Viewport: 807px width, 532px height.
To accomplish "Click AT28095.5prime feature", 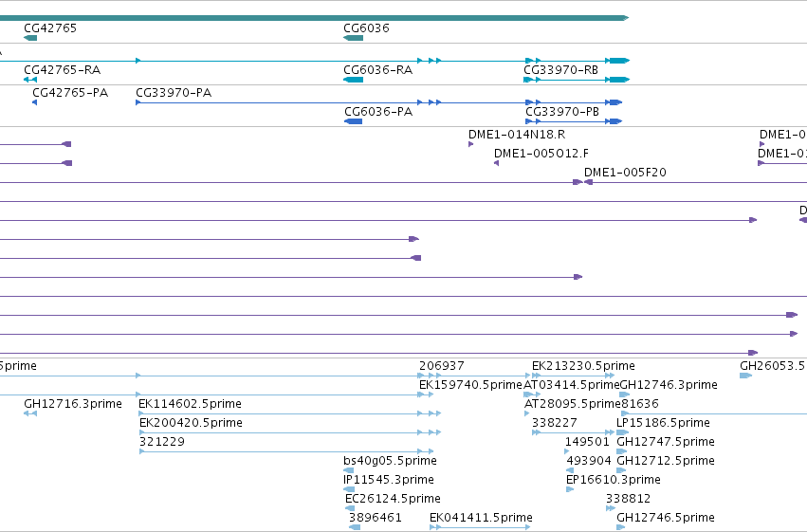I will [x=573, y=404].
